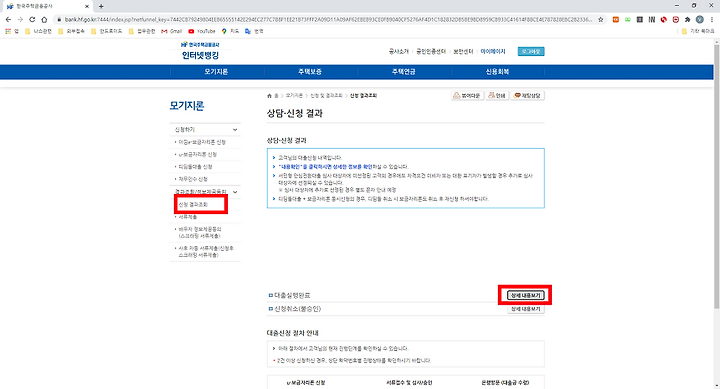Click the 신청 및 결과조회 breadcrumb link
This screenshot has height=389, width=720.
326,96
